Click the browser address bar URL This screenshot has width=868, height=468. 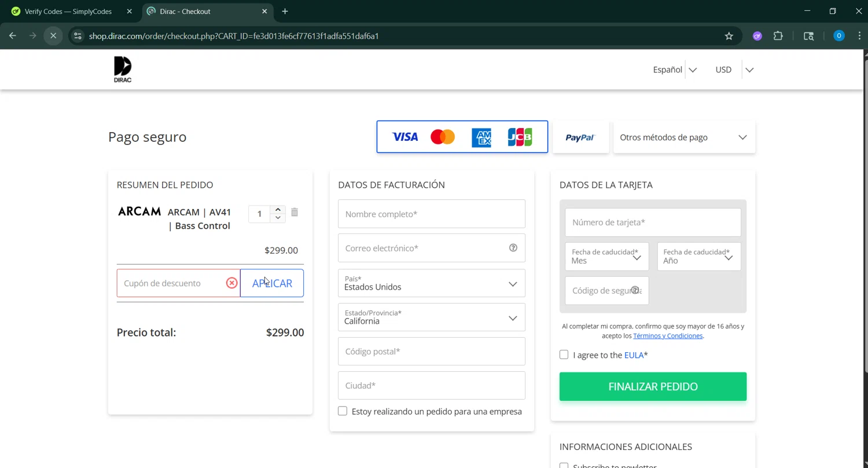(x=234, y=36)
